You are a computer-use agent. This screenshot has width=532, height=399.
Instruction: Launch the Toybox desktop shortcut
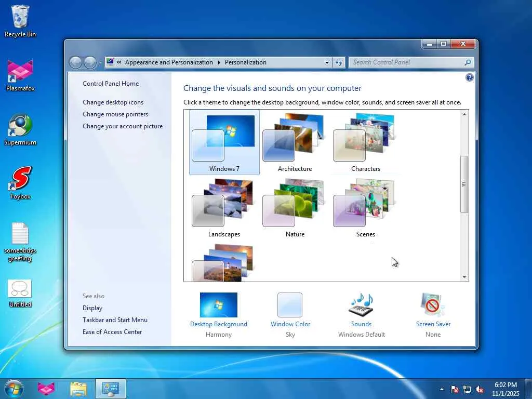[20, 183]
